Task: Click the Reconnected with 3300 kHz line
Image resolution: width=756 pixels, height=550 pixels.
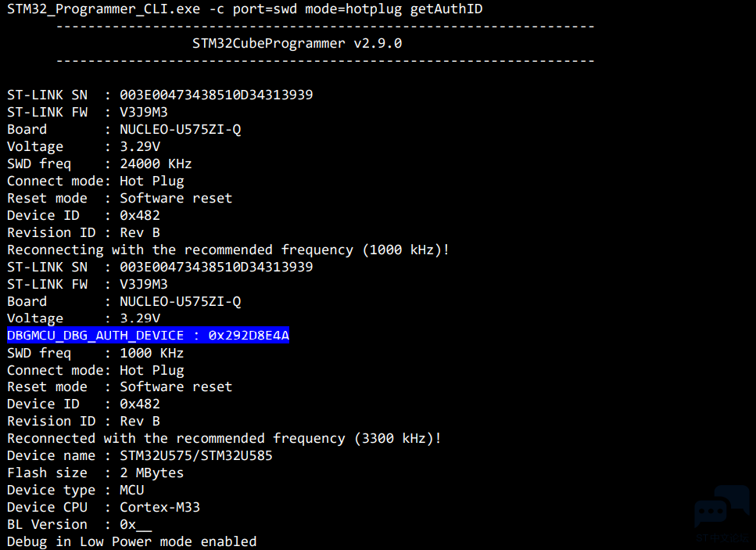Action: (224, 438)
